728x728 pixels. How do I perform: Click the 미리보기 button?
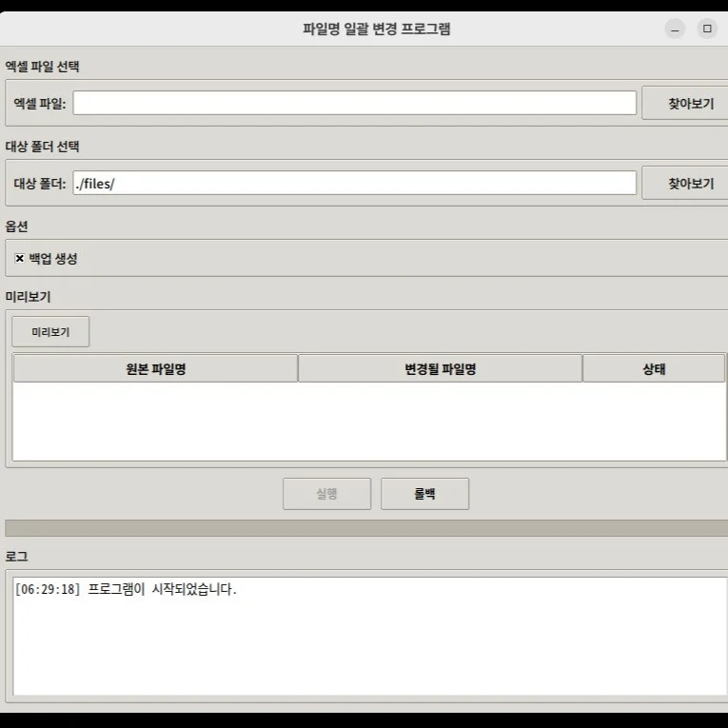coord(50,331)
